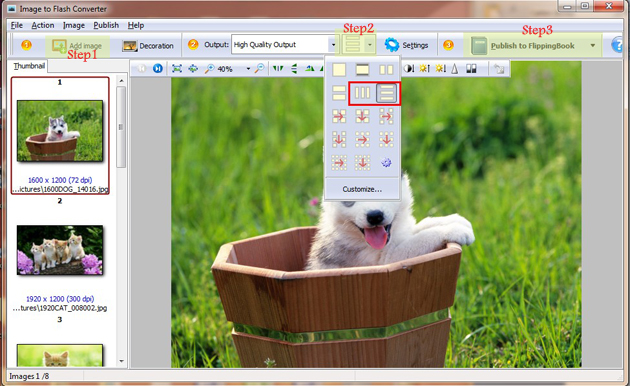Select the kittens thumbnail 2
Viewport: 630px width, 386px height.
tap(60, 250)
